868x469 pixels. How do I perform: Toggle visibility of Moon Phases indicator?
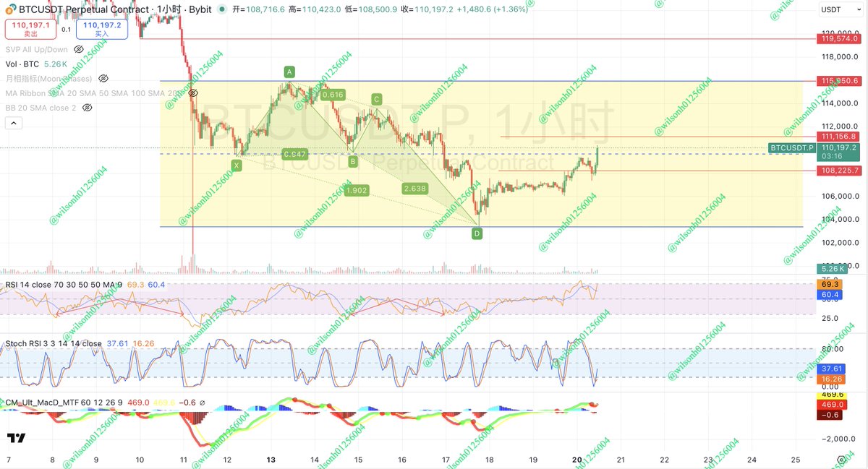pos(103,78)
